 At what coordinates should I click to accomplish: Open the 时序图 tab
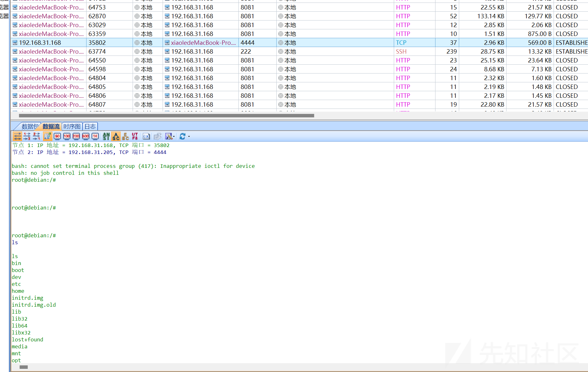(72, 127)
